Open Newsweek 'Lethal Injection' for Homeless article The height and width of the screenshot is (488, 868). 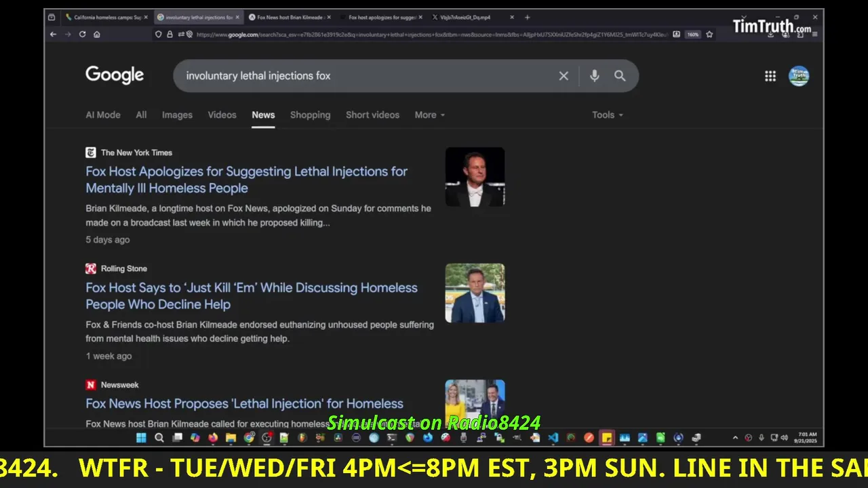coord(244,403)
